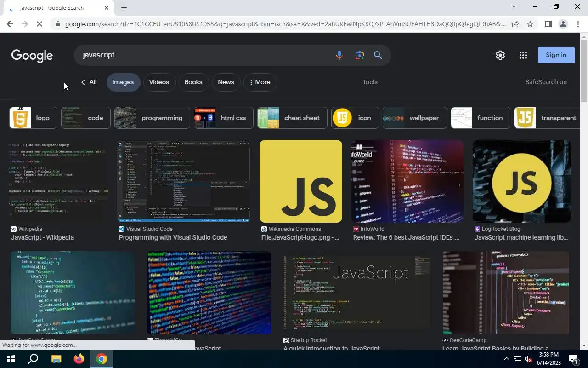Switch to the All results tab

(89, 82)
